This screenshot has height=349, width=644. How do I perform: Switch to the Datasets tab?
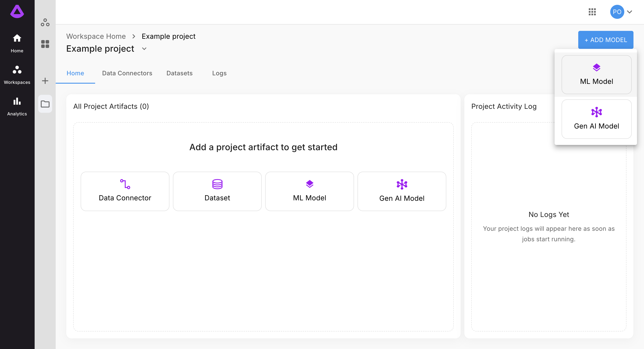pyautogui.click(x=179, y=73)
